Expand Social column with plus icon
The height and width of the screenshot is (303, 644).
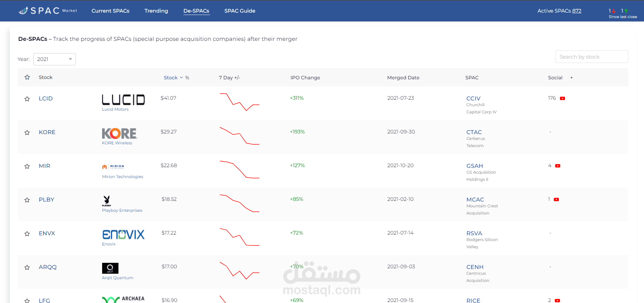click(571, 78)
